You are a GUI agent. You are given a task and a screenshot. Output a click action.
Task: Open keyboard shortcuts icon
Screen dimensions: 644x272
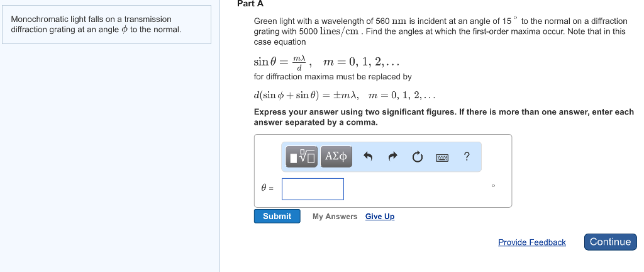click(x=442, y=157)
